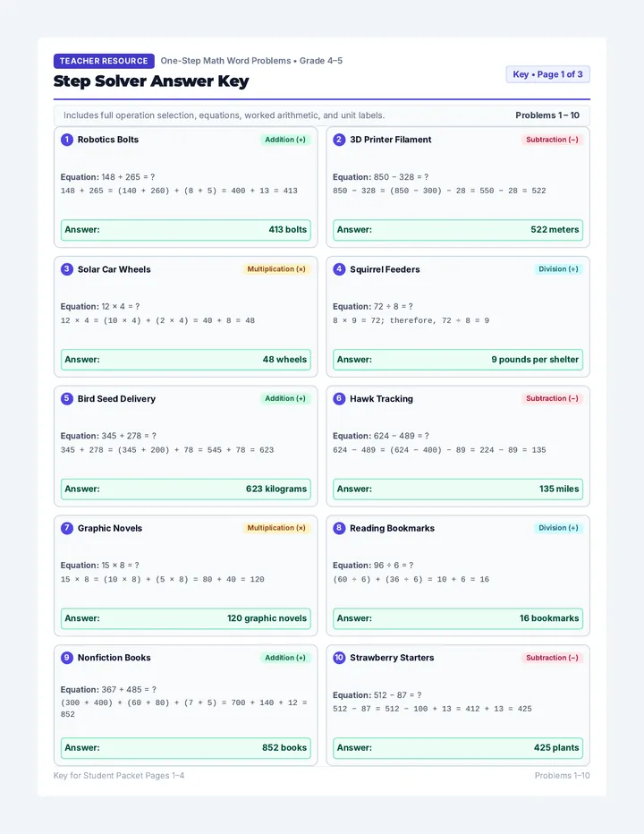
Task: Click the number 8 circle for Reading Bookmarks
Action: coord(339,528)
